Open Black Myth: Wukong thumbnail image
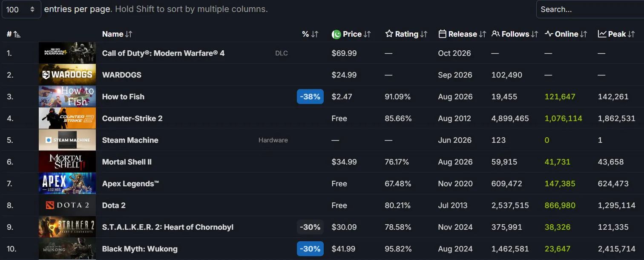644x260 pixels. tap(67, 248)
